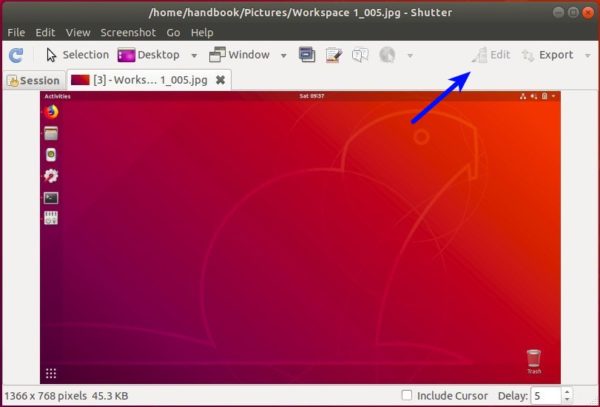Enable the Include Cursor checkbox
The height and width of the screenshot is (407, 600).
407,395
